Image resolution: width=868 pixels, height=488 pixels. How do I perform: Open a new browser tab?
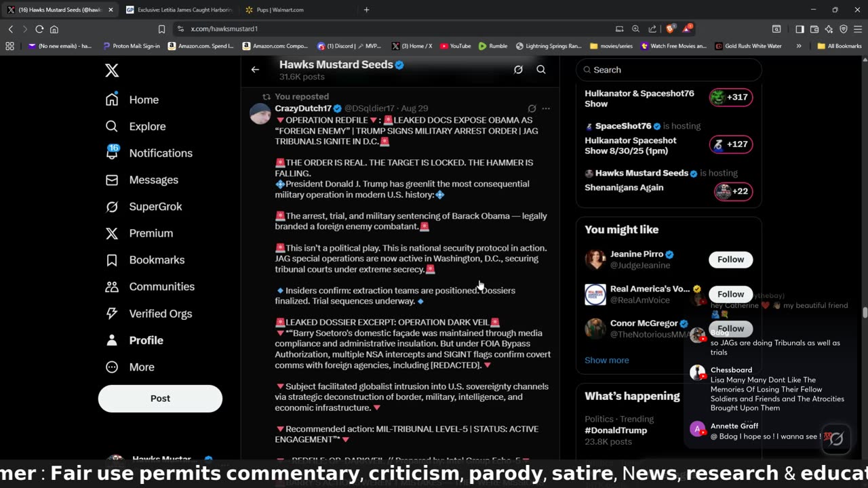[366, 9]
